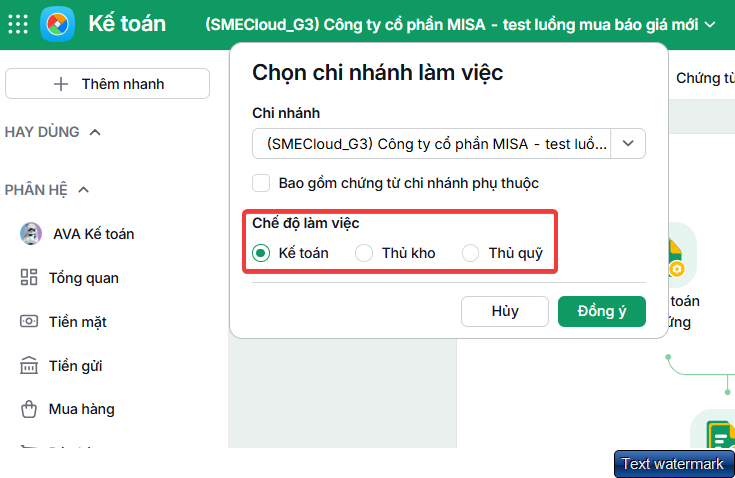735x478 pixels.
Task: Select the Tổng quan dashboard icon
Action: (29, 277)
